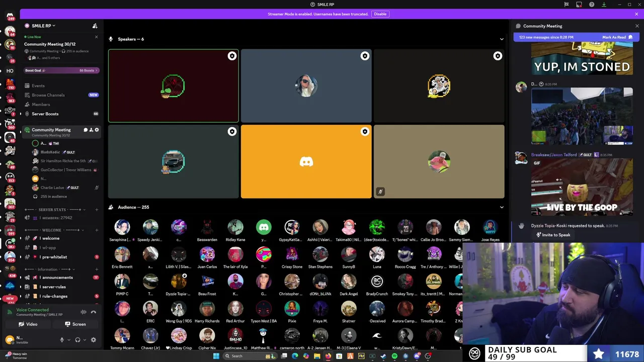Open Discord help icon in title bar
This screenshot has height=362, width=644.
click(x=591, y=5)
